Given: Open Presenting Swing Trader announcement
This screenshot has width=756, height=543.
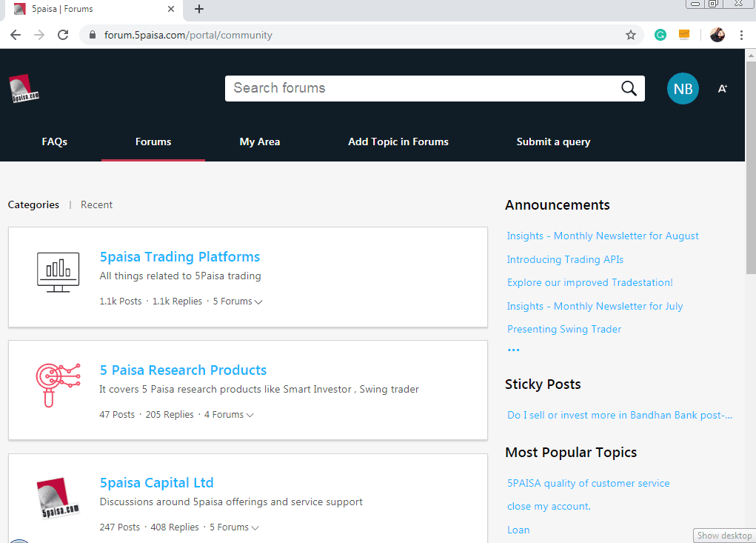Looking at the screenshot, I should [564, 330].
